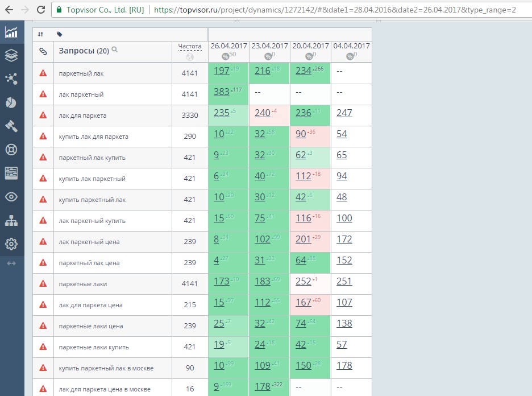The image size is (532, 396).
Task: Click the sort arrows icon above table
Action: [41, 34]
